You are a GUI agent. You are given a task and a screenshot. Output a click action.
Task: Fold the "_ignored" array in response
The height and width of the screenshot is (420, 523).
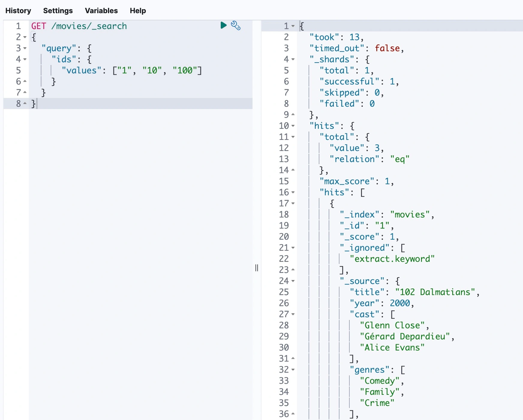tap(293, 248)
